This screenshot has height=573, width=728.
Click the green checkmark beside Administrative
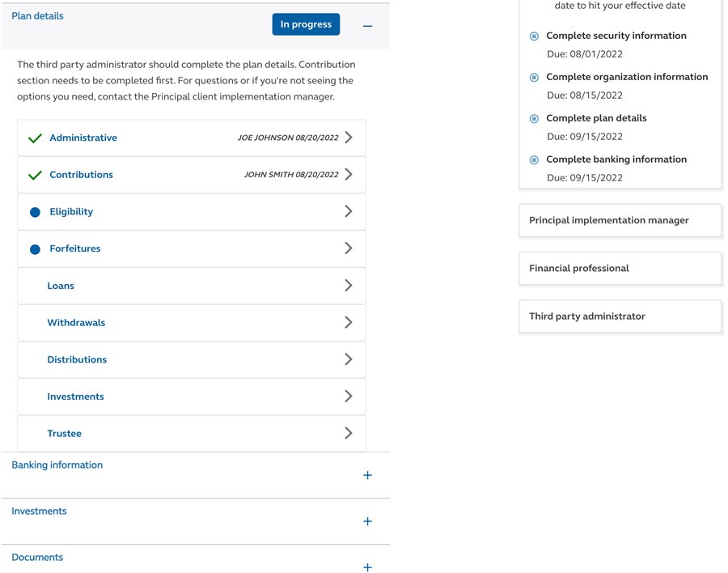(35, 138)
